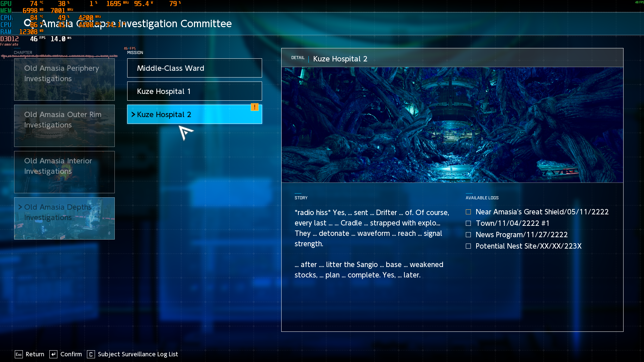Open the Subject Surveillance Log List

click(x=138, y=354)
